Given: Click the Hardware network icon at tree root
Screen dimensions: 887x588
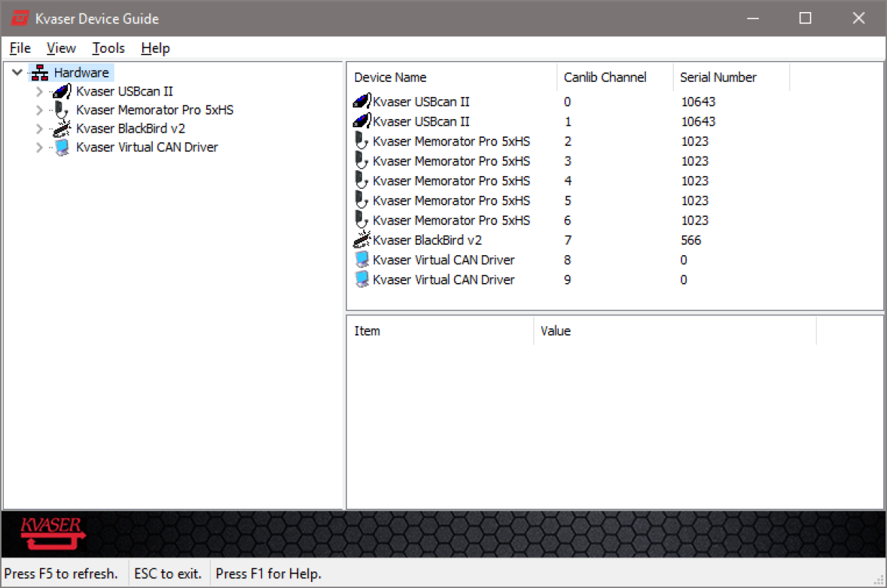Looking at the screenshot, I should pos(40,73).
